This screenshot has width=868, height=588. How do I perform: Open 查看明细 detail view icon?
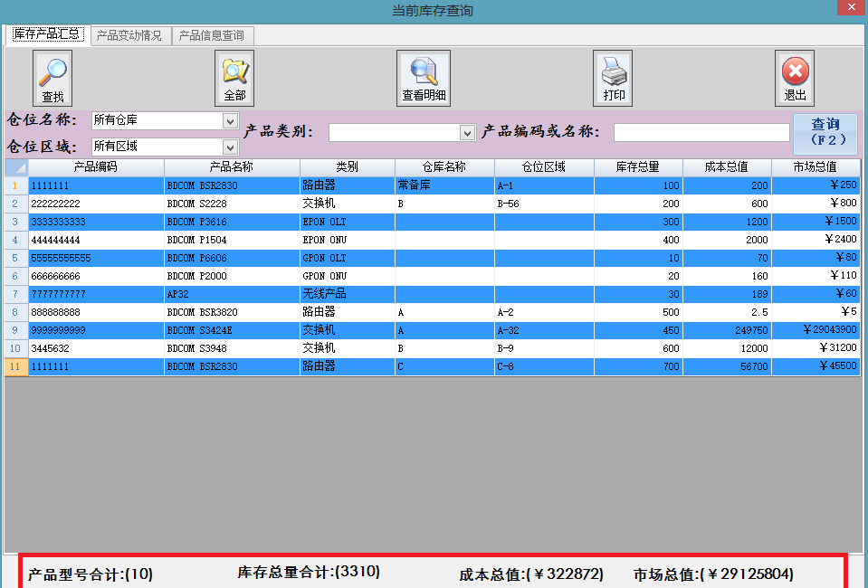click(424, 78)
